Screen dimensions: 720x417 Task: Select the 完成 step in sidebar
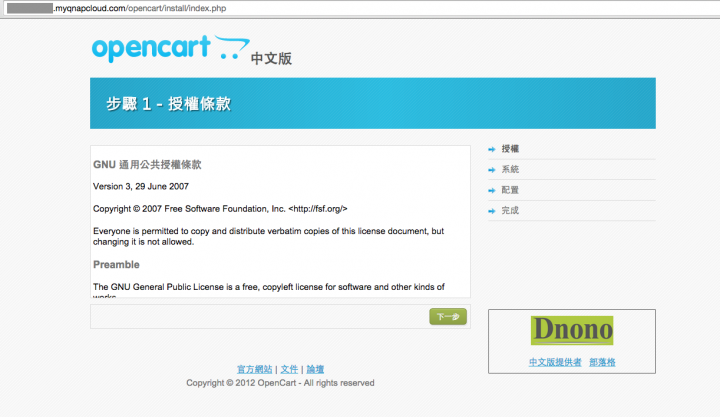point(510,211)
